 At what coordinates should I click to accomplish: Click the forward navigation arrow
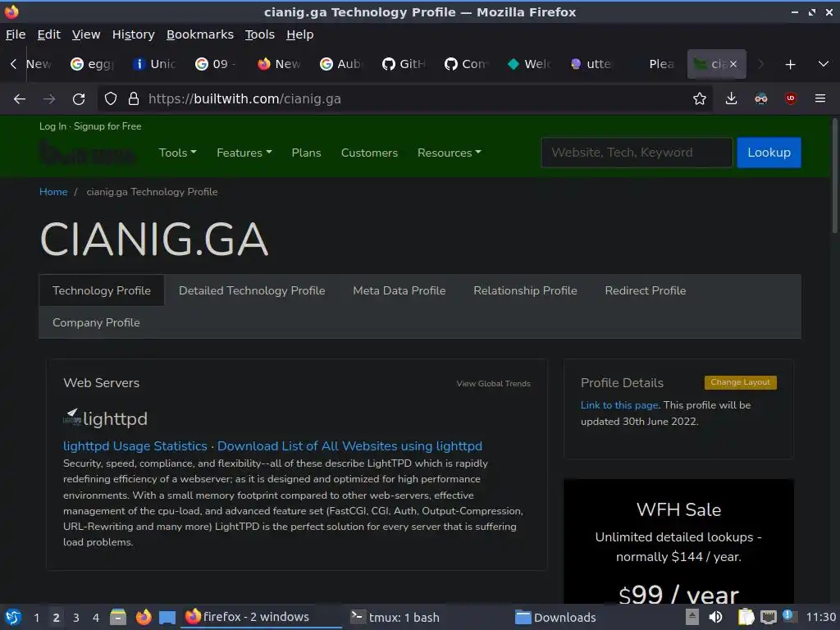(x=49, y=99)
